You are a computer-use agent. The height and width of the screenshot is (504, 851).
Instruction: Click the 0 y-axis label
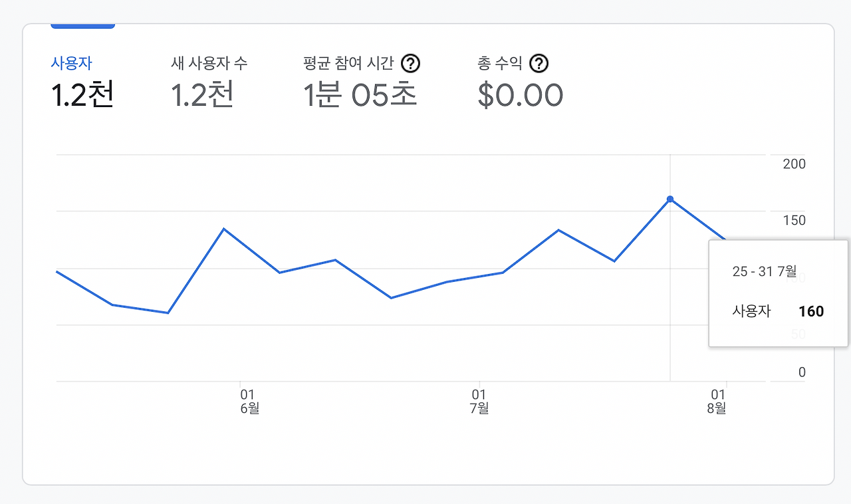[802, 372]
